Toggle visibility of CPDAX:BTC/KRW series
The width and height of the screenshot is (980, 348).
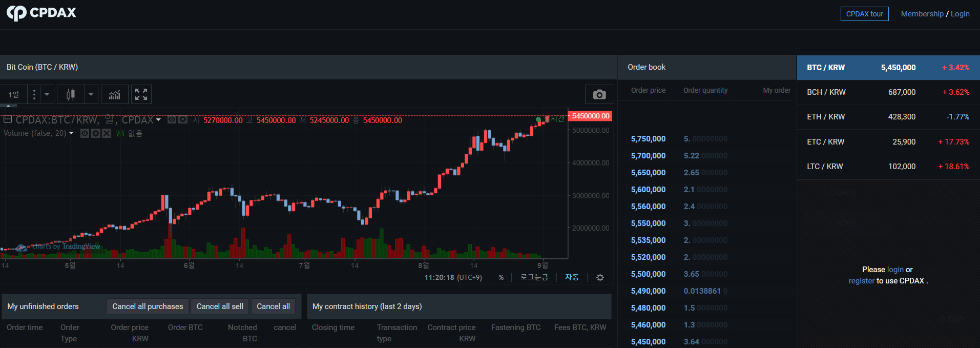click(172, 119)
